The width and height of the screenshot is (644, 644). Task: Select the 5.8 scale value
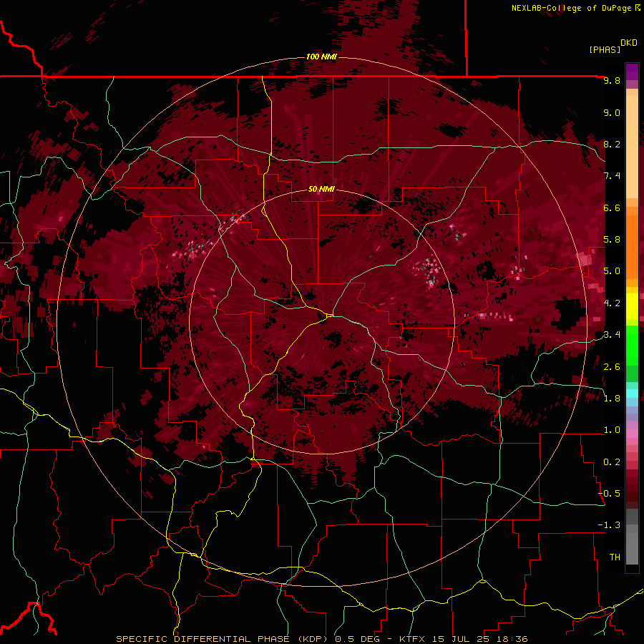[612, 240]
